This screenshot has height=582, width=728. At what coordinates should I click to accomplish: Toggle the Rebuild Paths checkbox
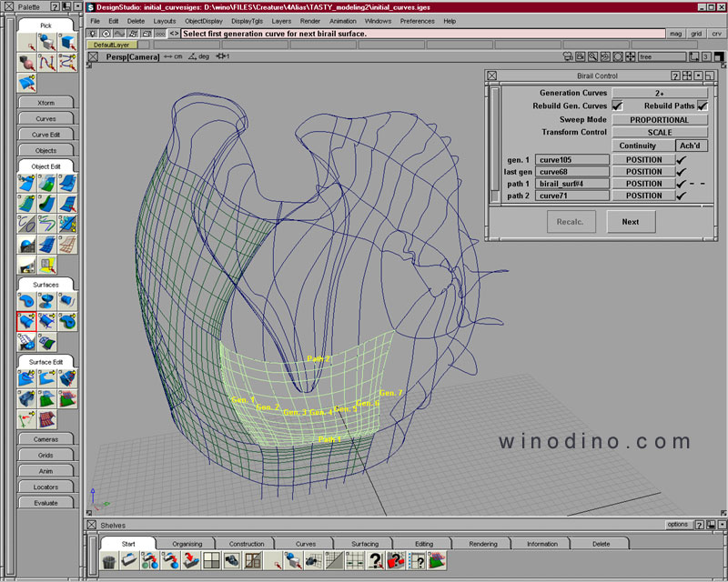pyautogui.click(x=702, y=106)
